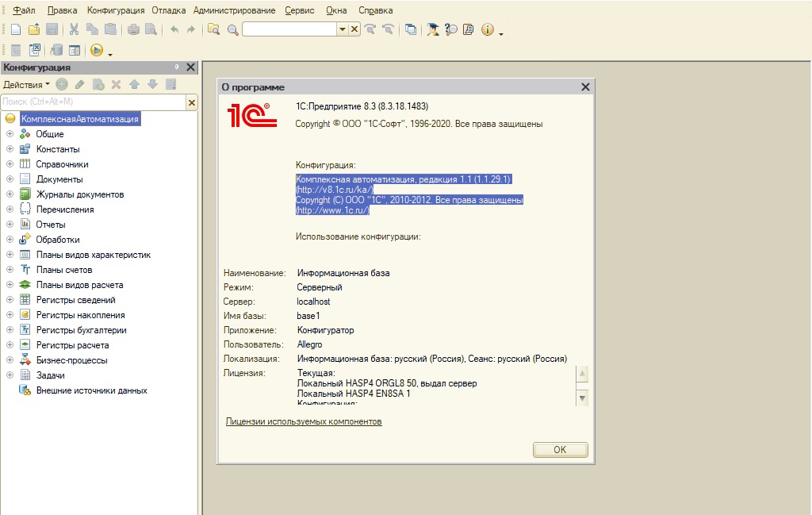
Task: Click license list scroll up arrow
Action: coord(582,374)
